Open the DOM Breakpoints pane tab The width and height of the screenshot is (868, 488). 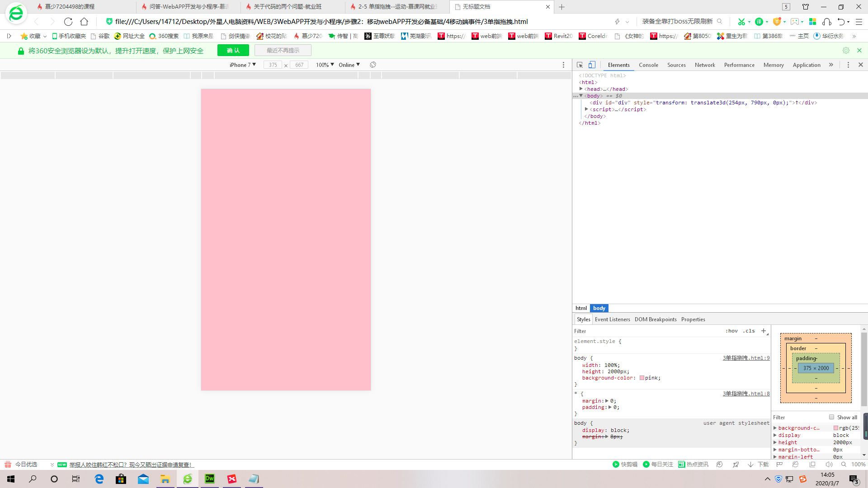click(656, 319)
